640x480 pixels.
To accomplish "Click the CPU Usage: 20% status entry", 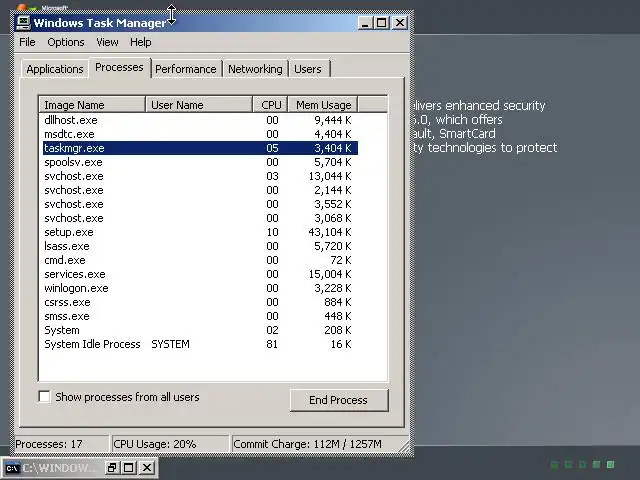I will [171, 444].
